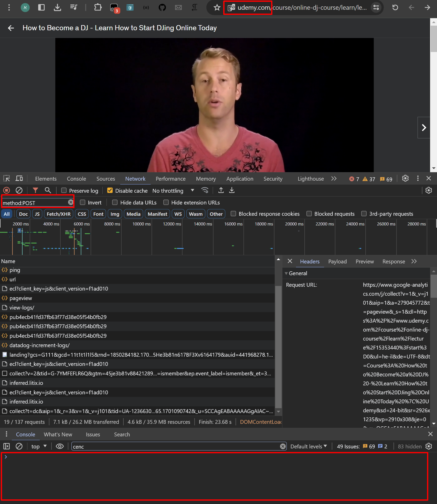Open the Payload tab
Viewport: 437px width, 504px height.
(337, 262)
